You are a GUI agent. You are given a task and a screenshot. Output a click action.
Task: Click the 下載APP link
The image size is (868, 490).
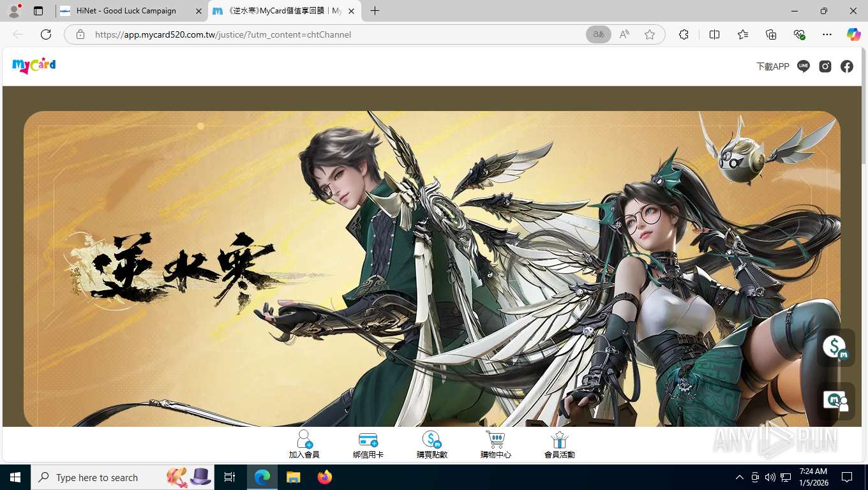click(772, 66)
